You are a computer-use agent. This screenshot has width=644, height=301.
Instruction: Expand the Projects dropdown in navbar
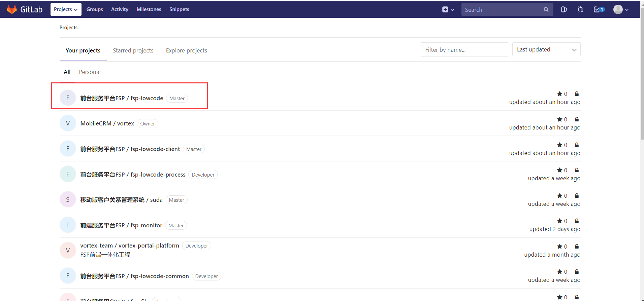[66, 9]
